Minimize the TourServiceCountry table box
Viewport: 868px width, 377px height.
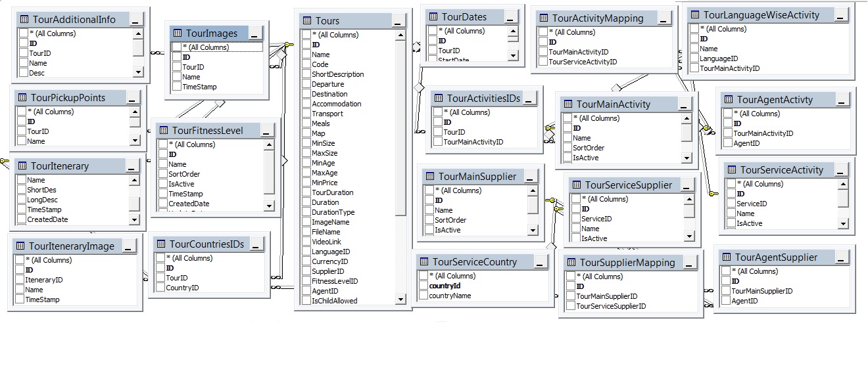[541, 263]
